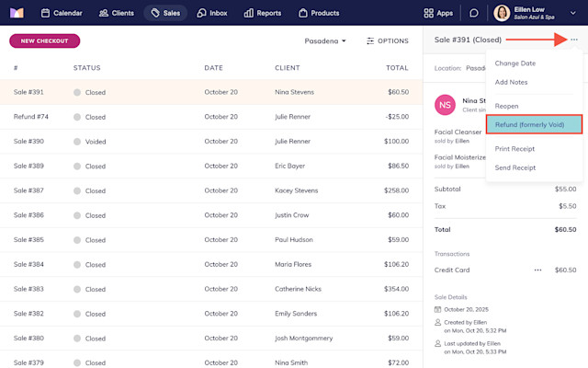
Task: Click client name Kacey Stevens
Action: pyautogui.click(x=296, y=190)
